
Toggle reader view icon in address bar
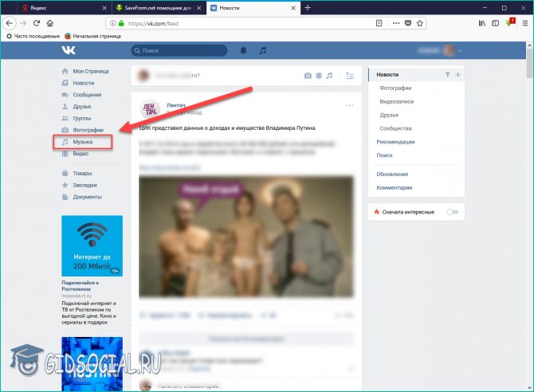(379, 23)
